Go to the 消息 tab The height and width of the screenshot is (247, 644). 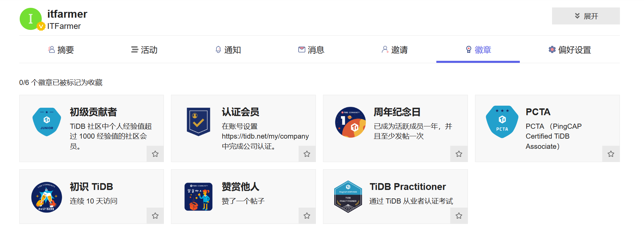click(x=311, y=50)
